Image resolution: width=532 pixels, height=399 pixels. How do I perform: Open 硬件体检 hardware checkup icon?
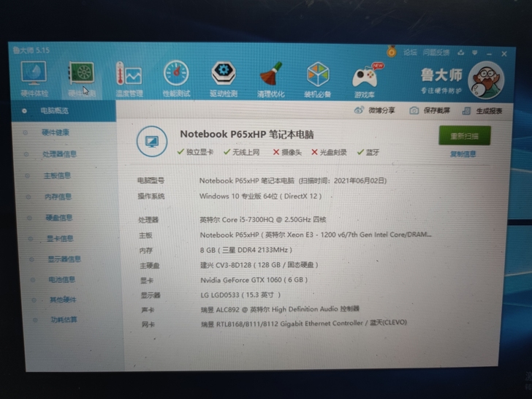pos(34,78)
